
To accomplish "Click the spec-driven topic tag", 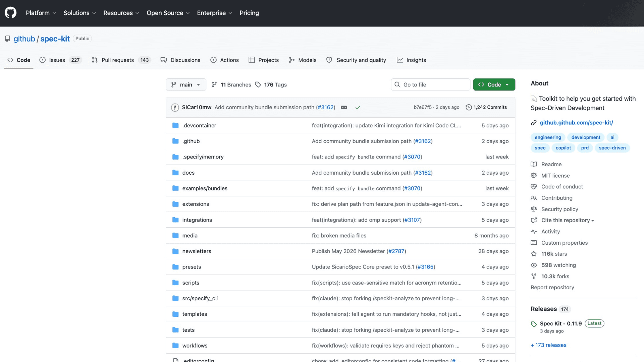I will tap(612, 148).
